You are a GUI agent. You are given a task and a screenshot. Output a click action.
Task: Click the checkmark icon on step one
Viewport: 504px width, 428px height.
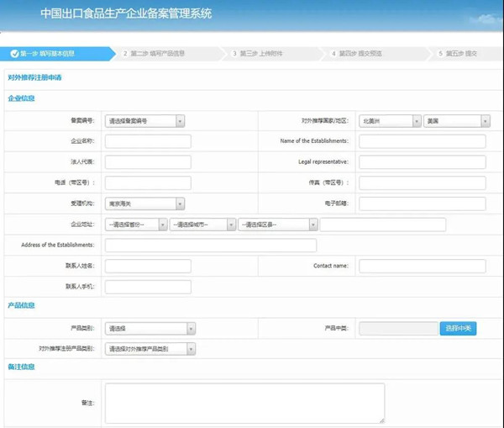point(14,54)
